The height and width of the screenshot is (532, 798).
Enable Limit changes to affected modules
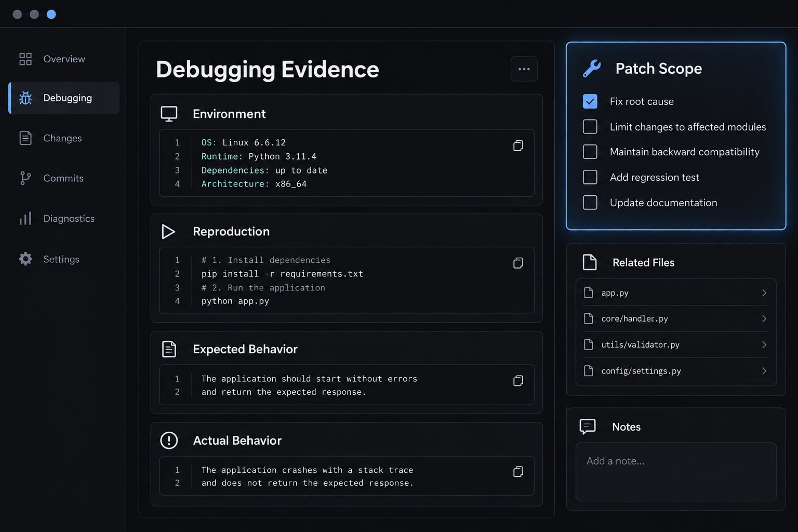590,127
